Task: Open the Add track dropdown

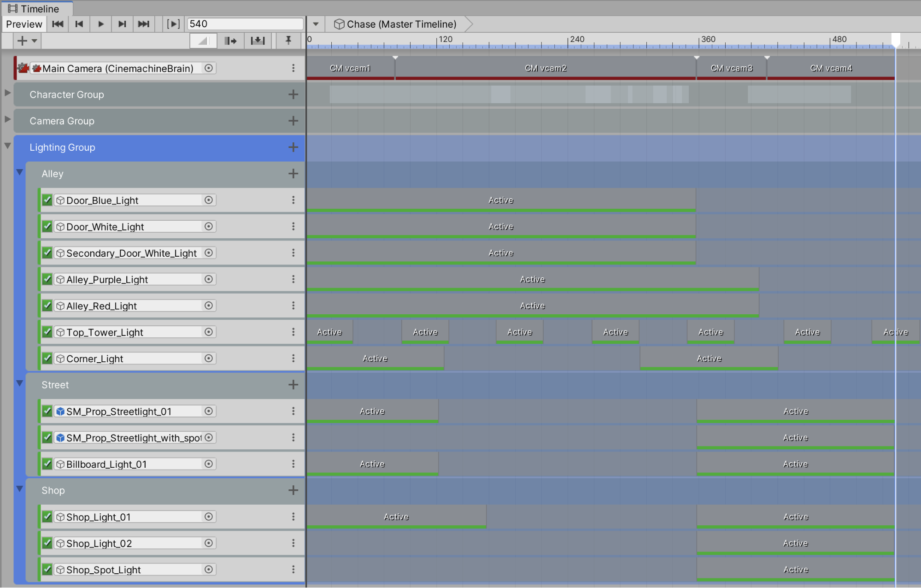Action: pyautogui.click(x=27, y=41)
